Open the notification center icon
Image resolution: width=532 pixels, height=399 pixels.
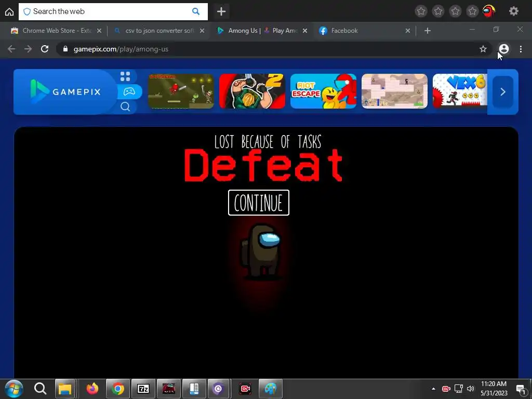tap(521, 389)
